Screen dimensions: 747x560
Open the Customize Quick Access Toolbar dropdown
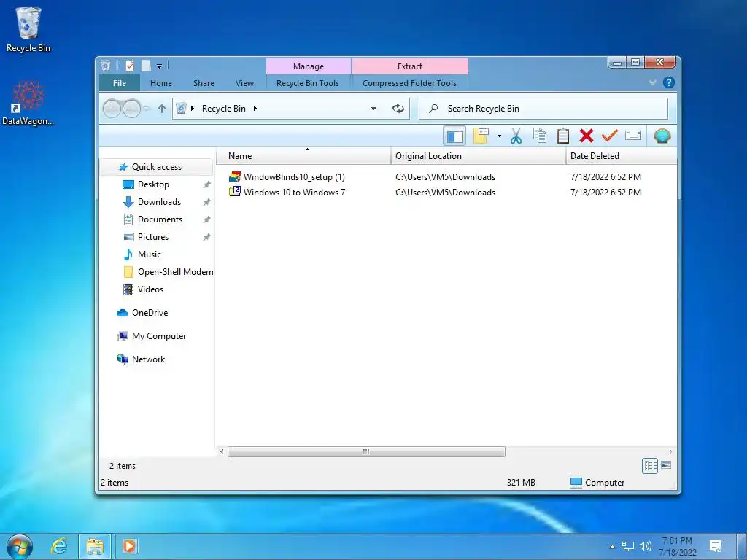pyautogui.click(x=160, y=66)
